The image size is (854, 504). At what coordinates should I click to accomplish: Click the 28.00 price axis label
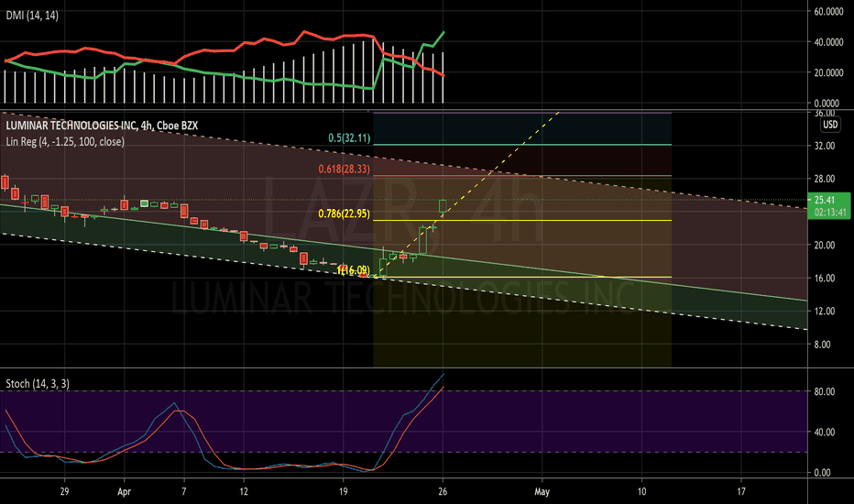click(x=825, y=179)
